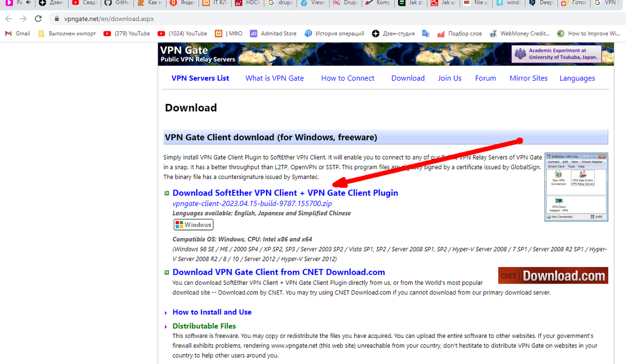This screenshot has height=364, width=626.
Task: Open the WebMoney Credit bookmark
Action: coord(520,33)
